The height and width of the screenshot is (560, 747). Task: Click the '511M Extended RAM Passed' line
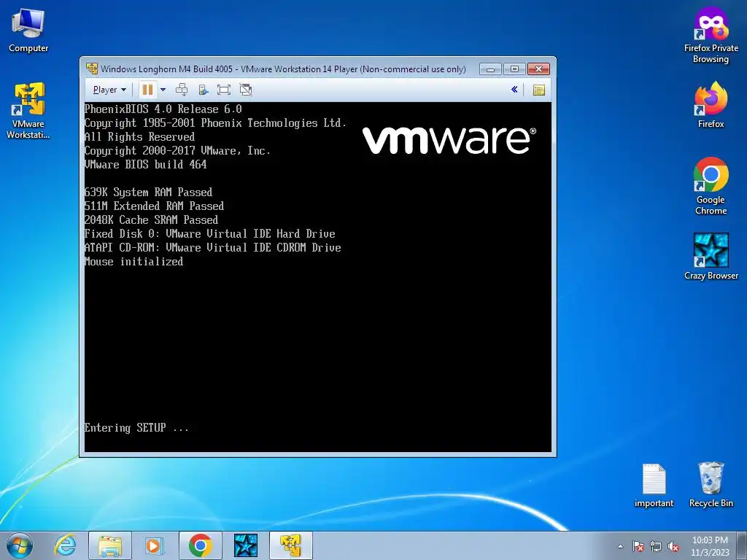tap(154, 206)
